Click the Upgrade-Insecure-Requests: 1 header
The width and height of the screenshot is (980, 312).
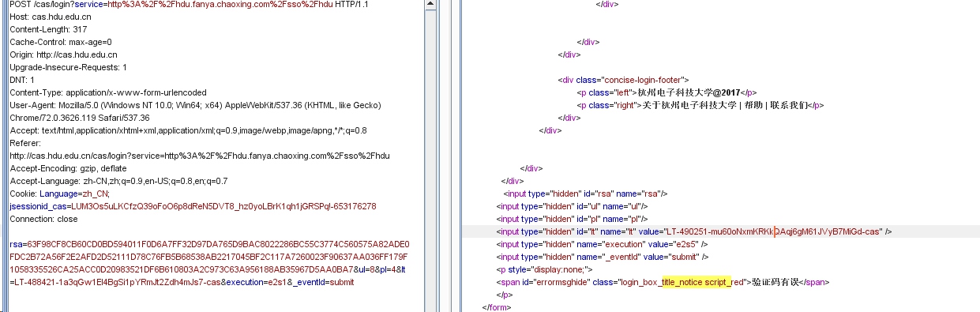68,67
